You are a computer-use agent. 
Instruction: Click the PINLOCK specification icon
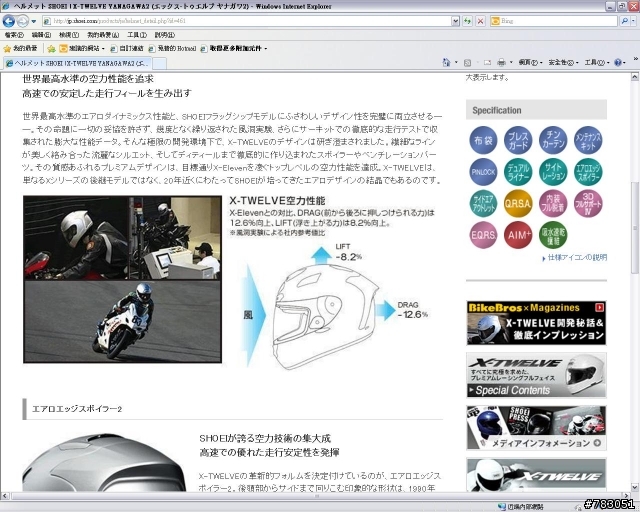coord(483,172)
